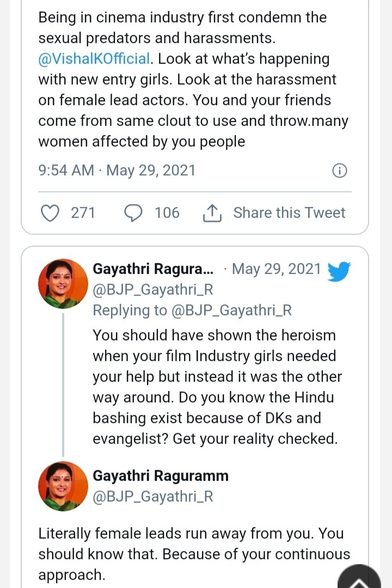392x588 pixels.
Task: Click the Twitter bird logo
Action: tap(339, 271)
